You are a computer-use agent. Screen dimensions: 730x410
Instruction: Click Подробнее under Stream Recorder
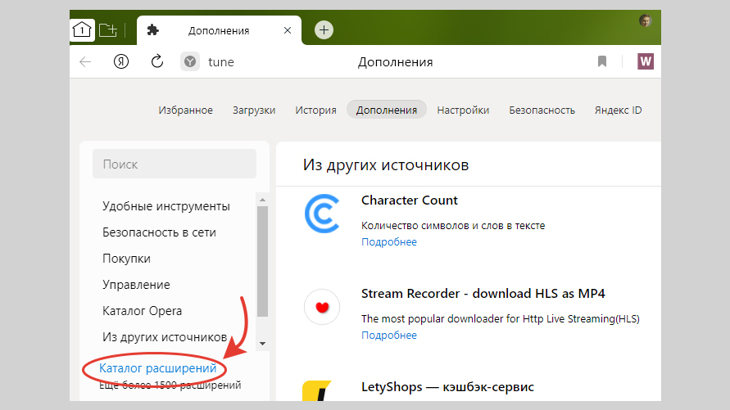[x=388, y=335]
